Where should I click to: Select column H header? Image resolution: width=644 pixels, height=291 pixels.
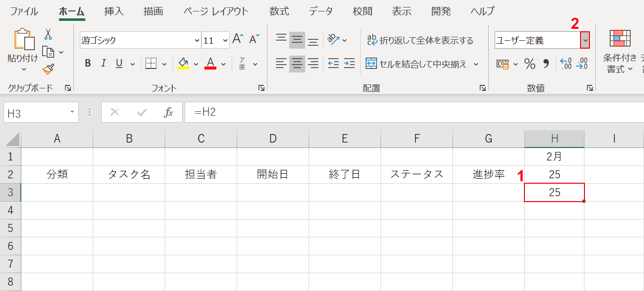554,139
